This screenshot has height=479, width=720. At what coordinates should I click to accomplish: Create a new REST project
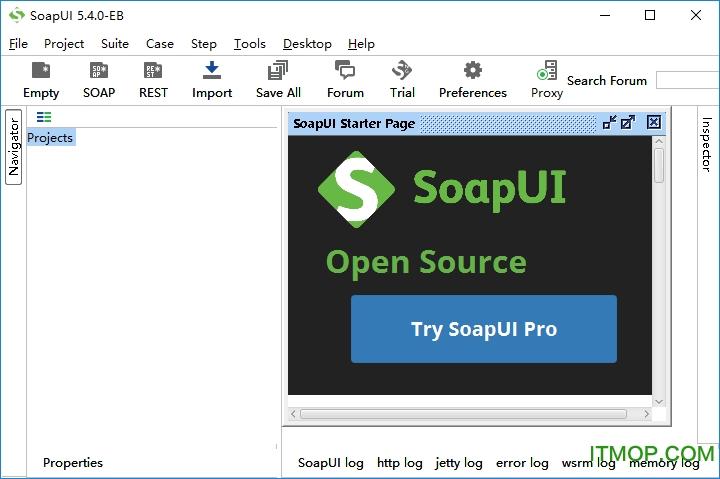click(x=153, y=80)
